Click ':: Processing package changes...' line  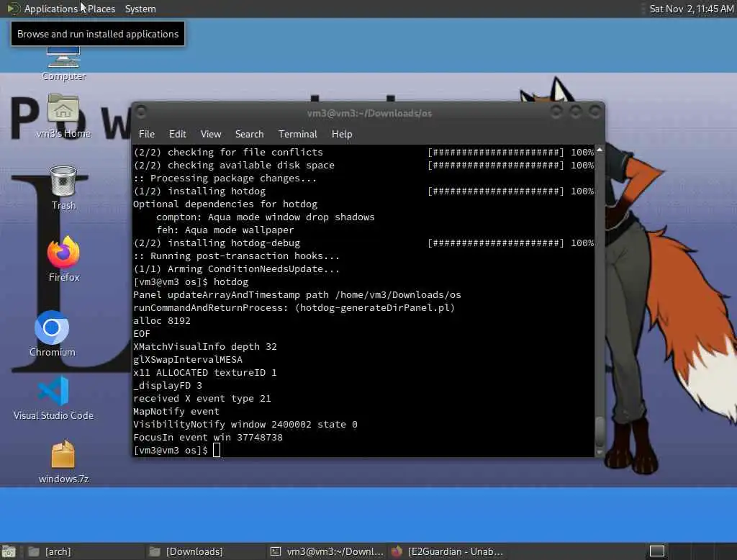point(225,179)
